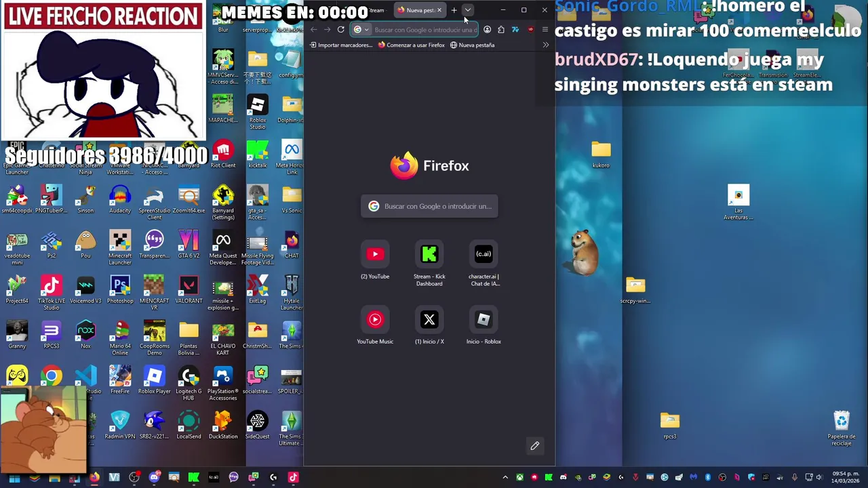868x488 pixels.
Task: Select the TikTok LIVE Studio desktop icon
Action: [52, 293]
